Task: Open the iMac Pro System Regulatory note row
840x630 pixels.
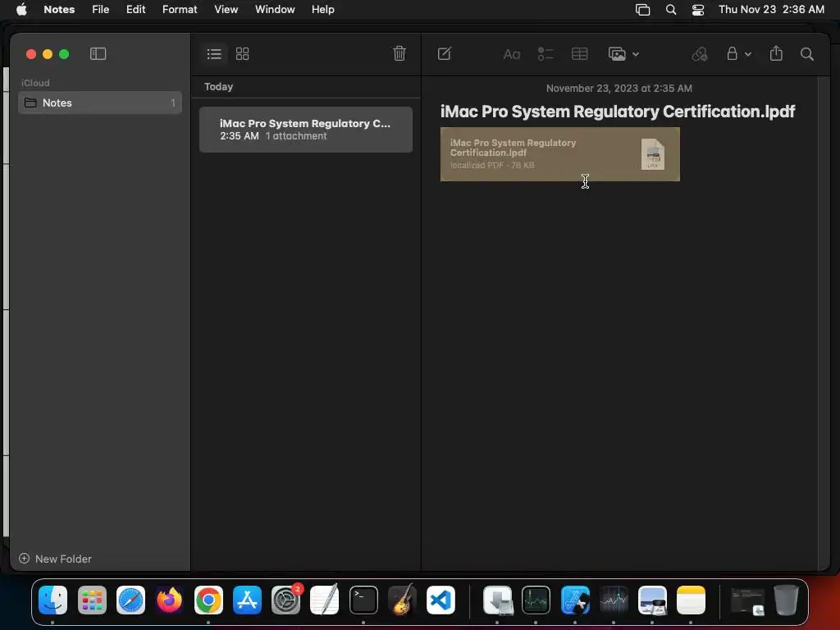Action: [x=306, y=130]
